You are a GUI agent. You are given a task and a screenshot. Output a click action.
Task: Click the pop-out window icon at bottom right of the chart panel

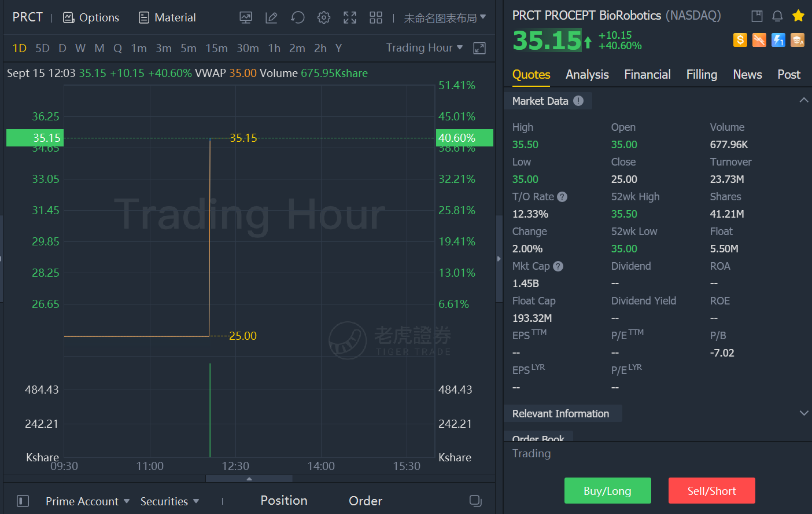(x=475, y=501)
